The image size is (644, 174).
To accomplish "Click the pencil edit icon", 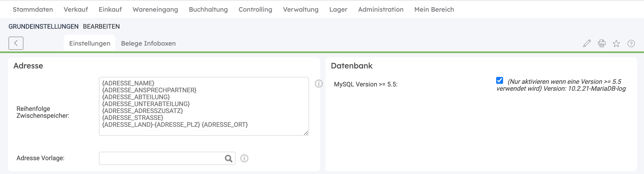I will coord(587,43).
